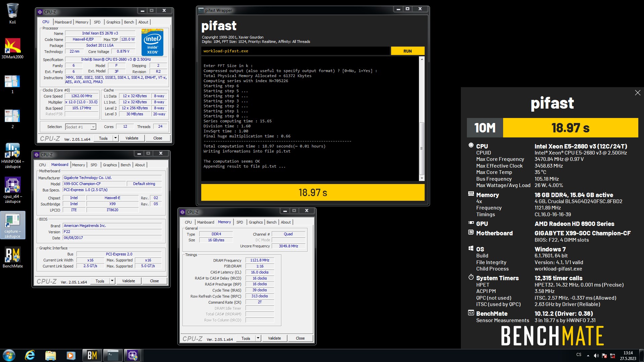Click the pifast Wrapper title bar icon
The height and width of the screenshot is (362, 644).
201,10
